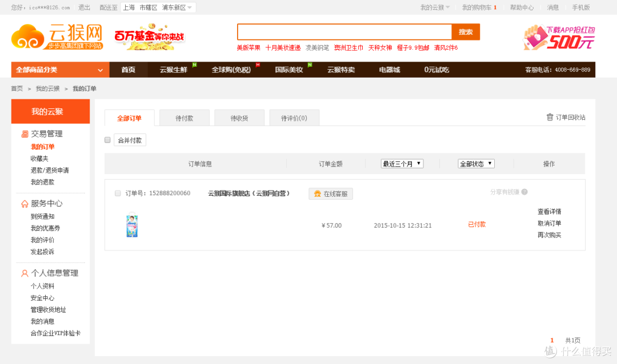The height and width of the screenshot is (364, 617).
Task: Open 云猴特卖 in the navigation bar
Action: pyautogui.click(x=340, y=70)
